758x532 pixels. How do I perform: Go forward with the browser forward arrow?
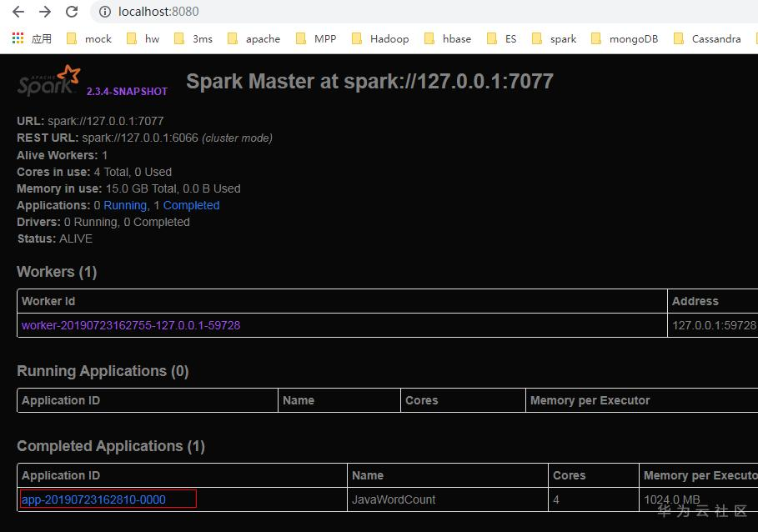pos(45,12)
